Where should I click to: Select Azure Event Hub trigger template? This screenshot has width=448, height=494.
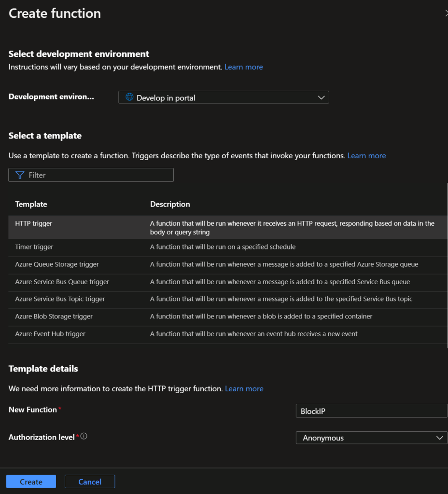click(x=50, y=334)
